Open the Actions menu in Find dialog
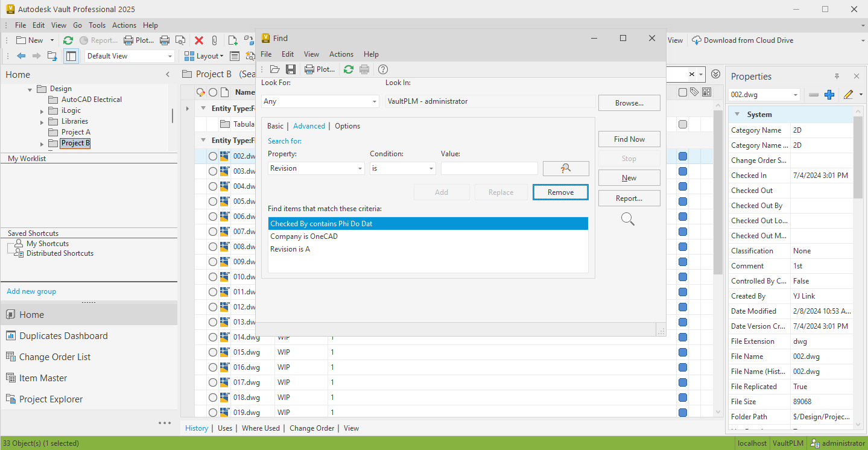 click(341, 54)
